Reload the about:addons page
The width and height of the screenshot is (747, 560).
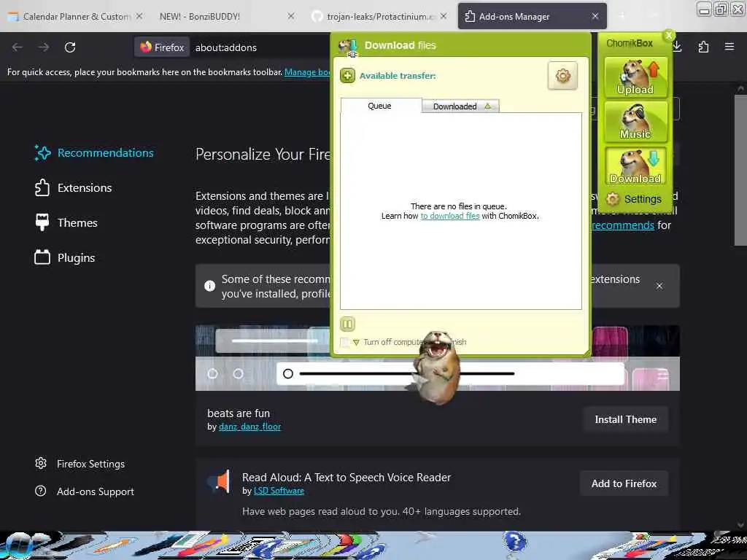tap(70, 47)
